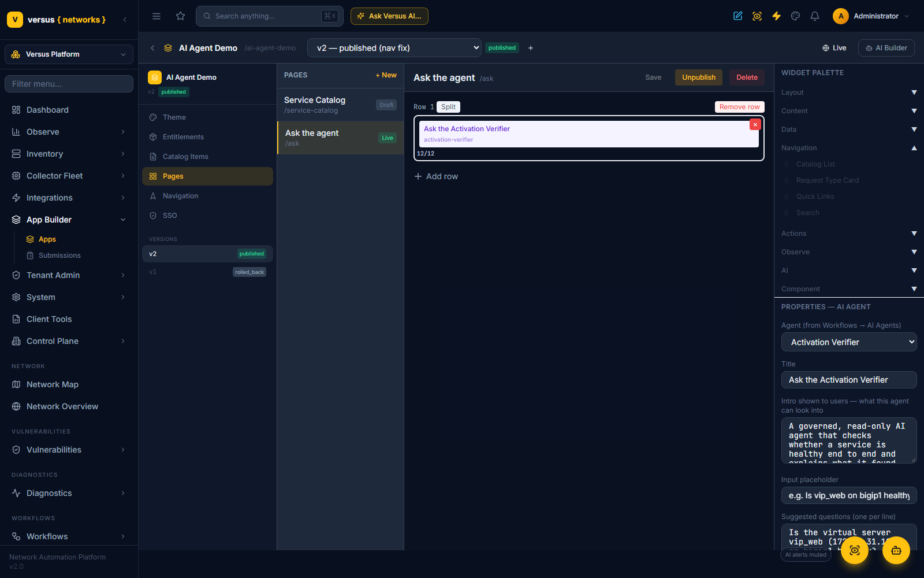Open Catalog Items in the app menu
This screenshot has height=578, width=924.
pyautogui.click(x=207, y=157)
